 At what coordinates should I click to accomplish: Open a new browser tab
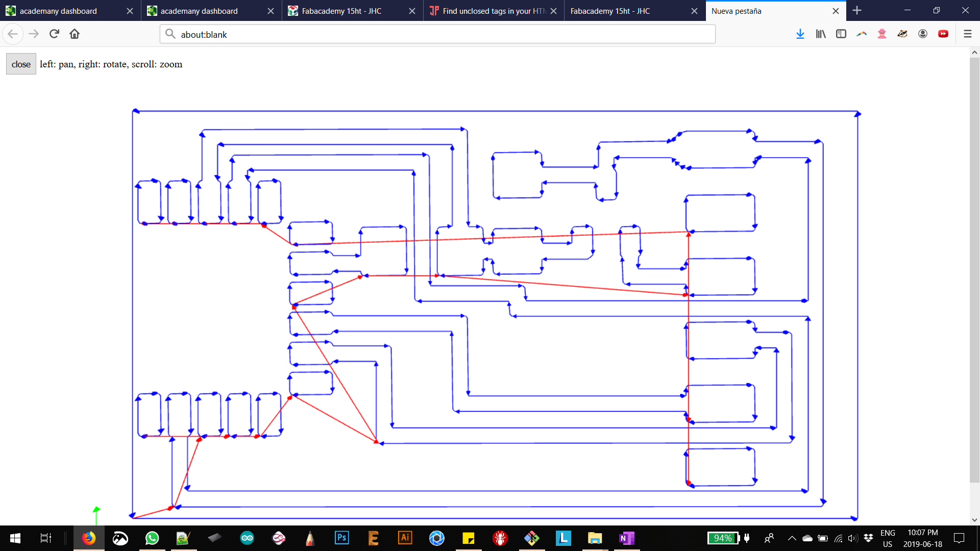(857, 11)
